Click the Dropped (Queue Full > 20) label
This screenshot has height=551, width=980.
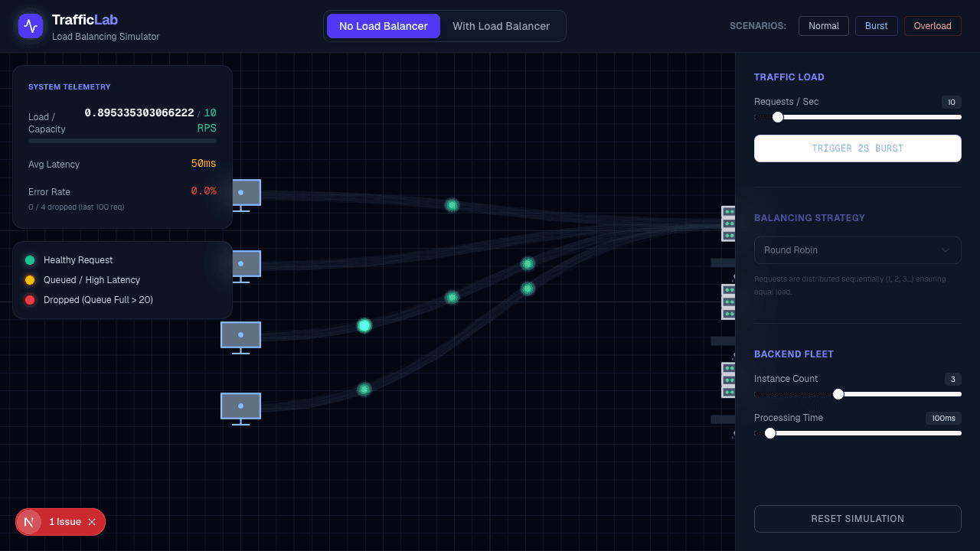tap(98, 300)
